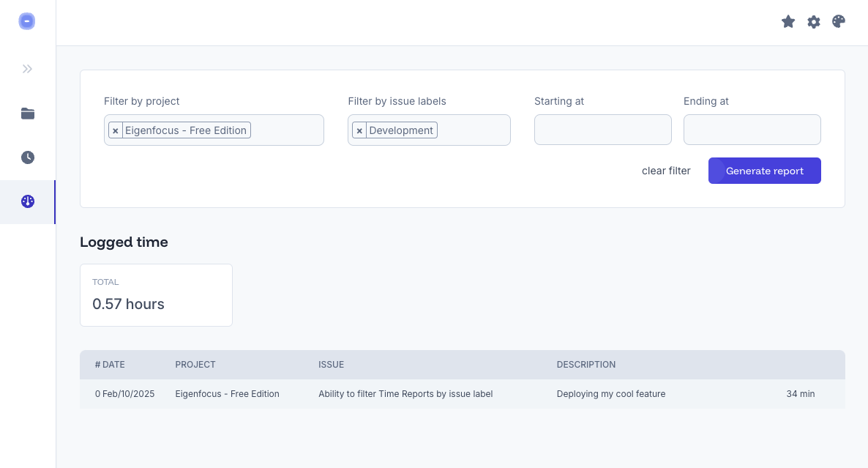Open the time tracking clock icon

(27, 157)
